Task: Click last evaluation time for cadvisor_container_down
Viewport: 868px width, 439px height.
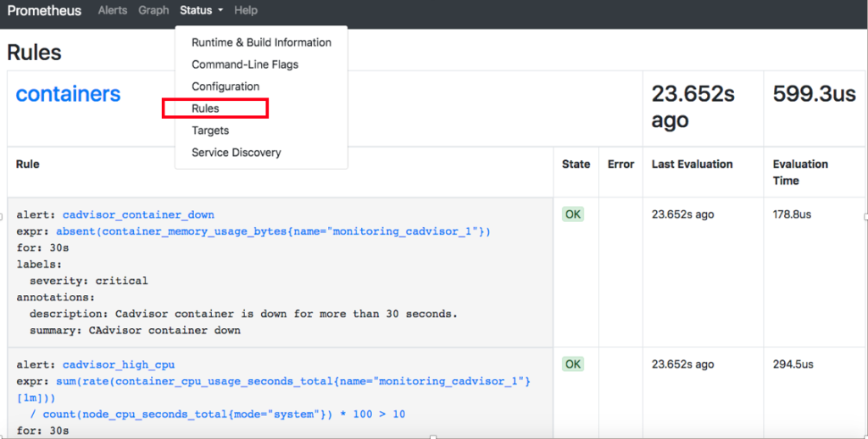Action: (x=682, y=214)
